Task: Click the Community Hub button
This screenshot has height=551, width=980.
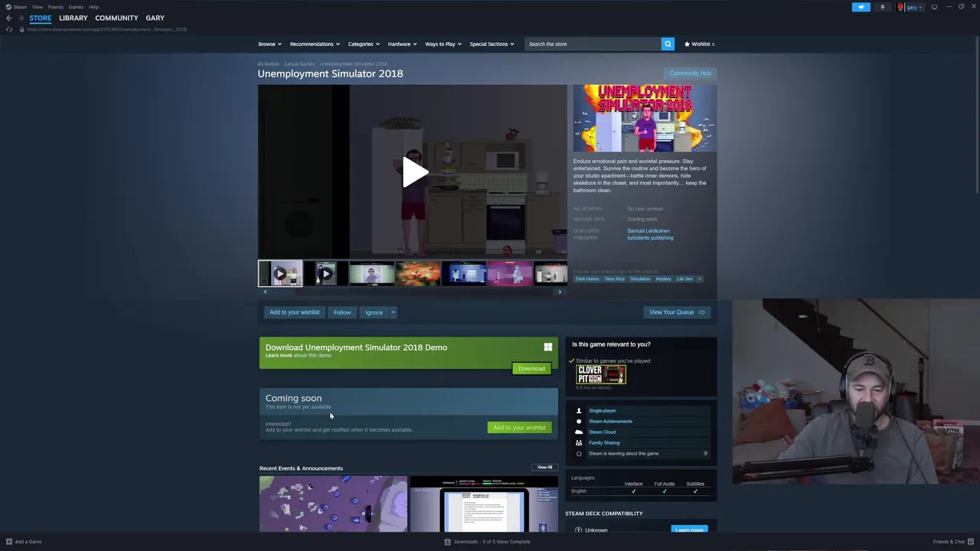Action: pos(690,73)
